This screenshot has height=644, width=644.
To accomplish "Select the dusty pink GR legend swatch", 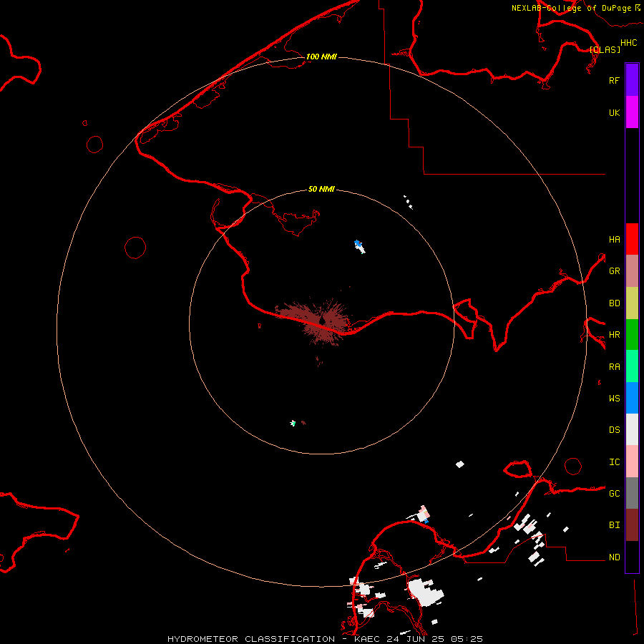I will pos(632,270).
